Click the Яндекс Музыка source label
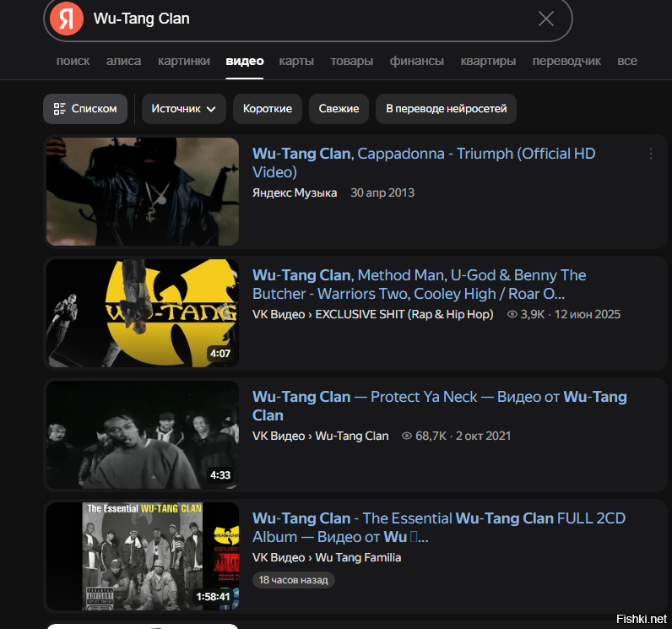Viewport: 672px width, 629px height. (295, 192)
